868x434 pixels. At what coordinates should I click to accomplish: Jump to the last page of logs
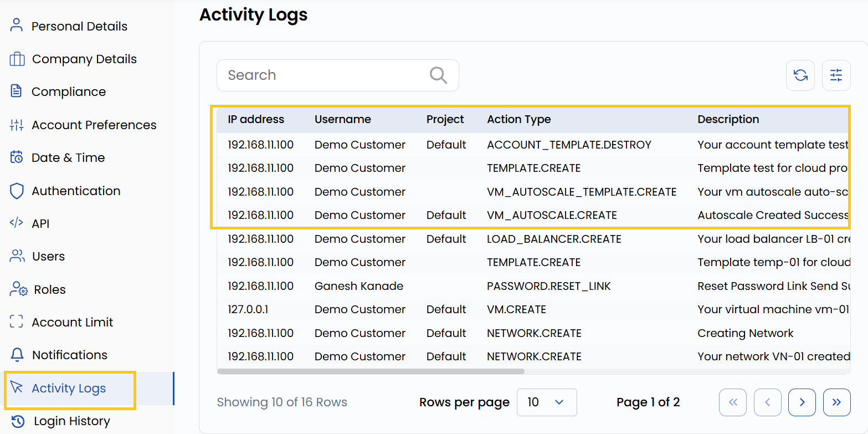(x=836, y=402)
